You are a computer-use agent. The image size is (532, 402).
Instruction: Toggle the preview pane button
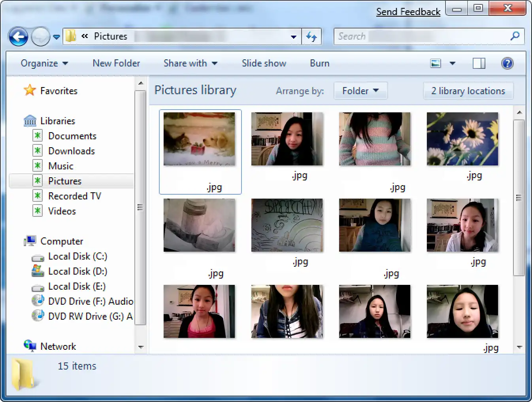479,63
